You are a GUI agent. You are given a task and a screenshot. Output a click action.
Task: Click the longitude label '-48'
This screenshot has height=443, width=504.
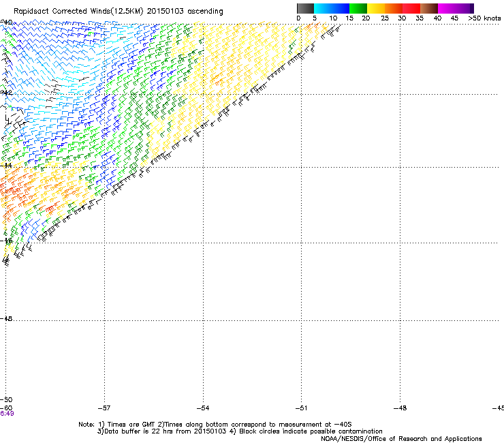click(400, 408)
